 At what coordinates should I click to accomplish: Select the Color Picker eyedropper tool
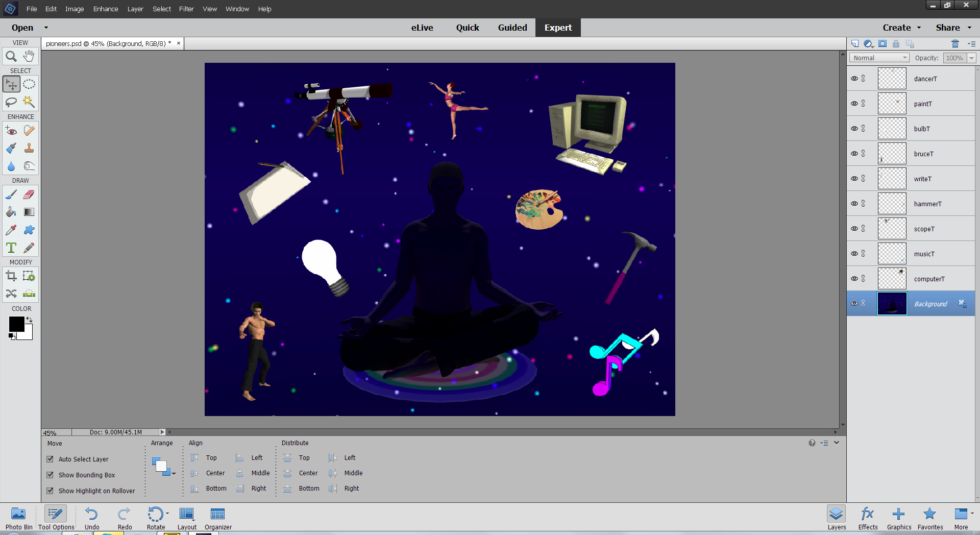point(11,230)
